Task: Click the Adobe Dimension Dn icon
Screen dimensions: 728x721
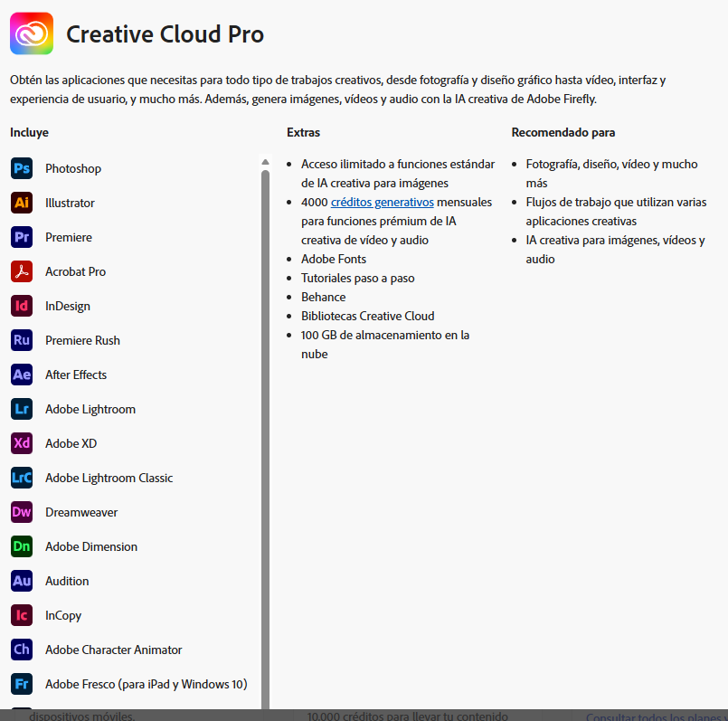Action: pyautogui.click(x=22, y=546)
